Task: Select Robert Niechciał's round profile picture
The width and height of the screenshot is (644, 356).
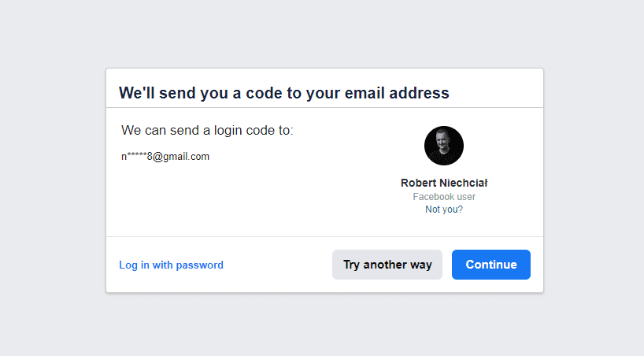Action: pos(444,146)
